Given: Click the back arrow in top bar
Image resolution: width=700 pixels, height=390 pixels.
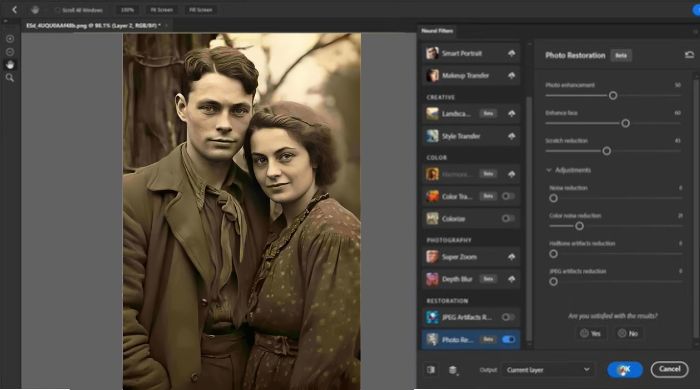Looking at the screenshot, I should tap(14, 9).
